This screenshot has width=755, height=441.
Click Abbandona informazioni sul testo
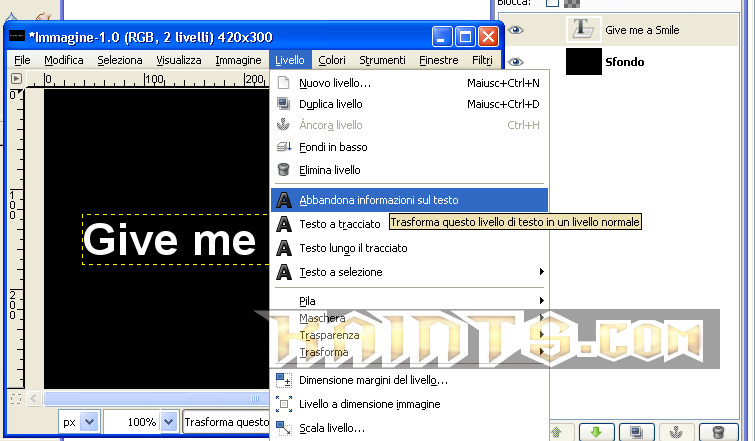point(409,200)
